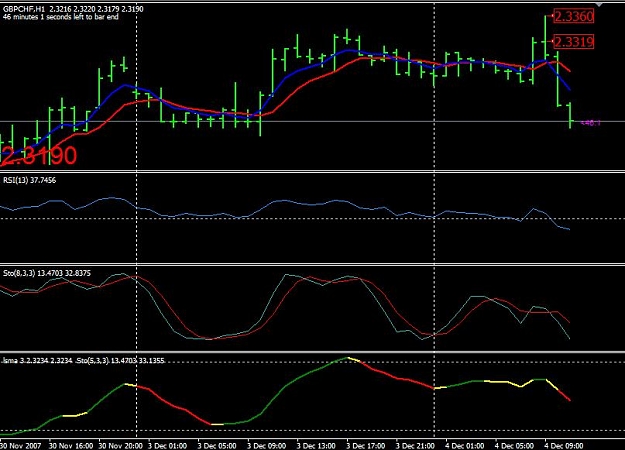Image resolution: width=625 pixels, height=450 pixels.
Task: Click the 3 Dec 17:00 time axis label
Action: coord(366,446)
